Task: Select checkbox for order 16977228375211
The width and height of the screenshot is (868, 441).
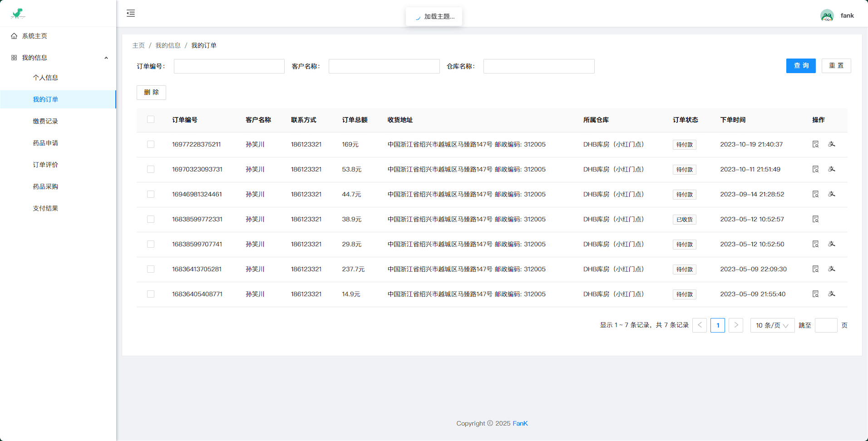Action: pyautogui.click(x=151, y=144)
